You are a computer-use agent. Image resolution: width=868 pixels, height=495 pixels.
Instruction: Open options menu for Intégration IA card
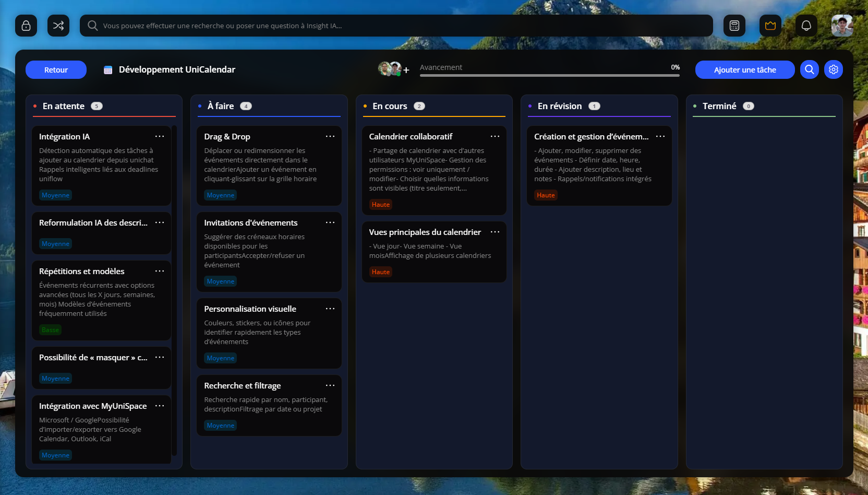point(160,136)
